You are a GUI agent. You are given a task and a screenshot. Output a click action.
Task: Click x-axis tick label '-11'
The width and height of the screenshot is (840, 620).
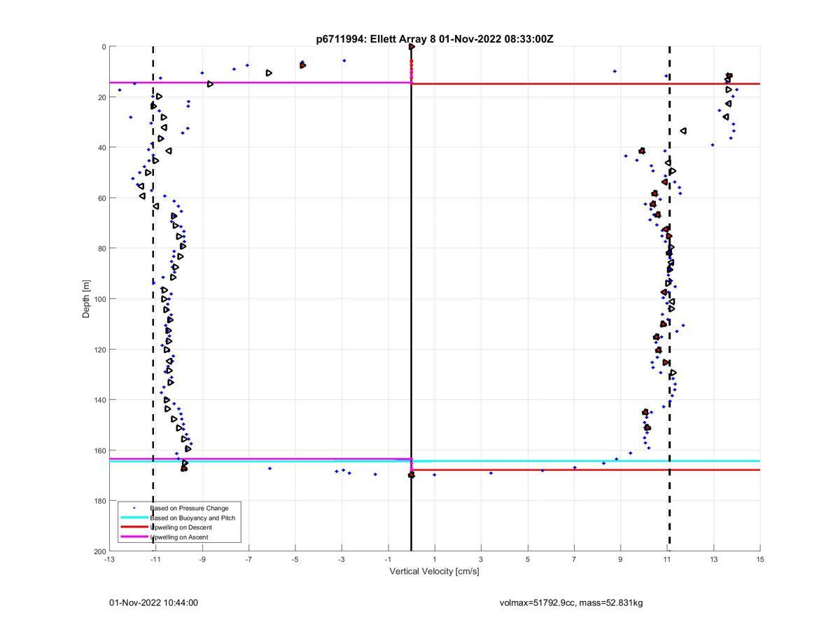(x=155, y=559)
